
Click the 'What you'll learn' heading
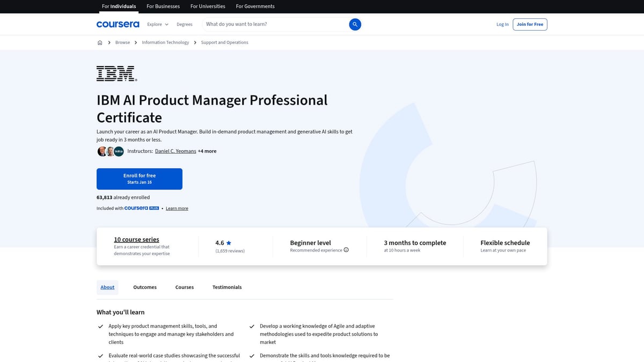(x=121, y=312)
